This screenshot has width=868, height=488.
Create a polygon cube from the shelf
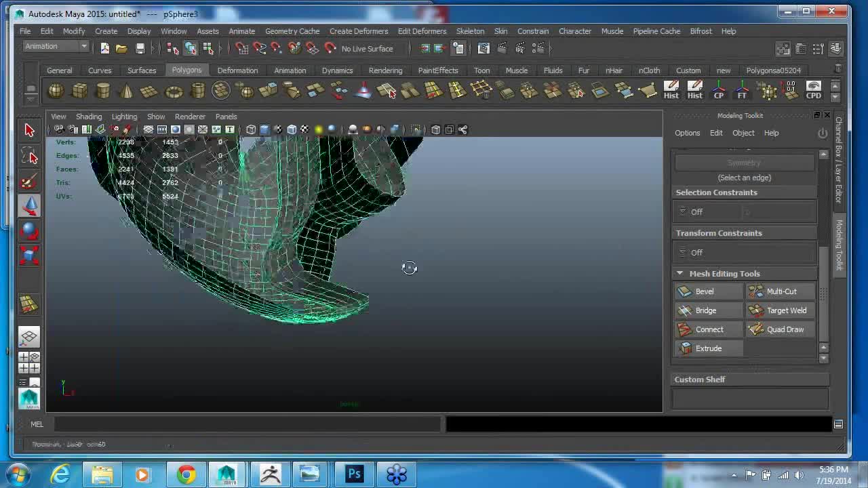pos(79,91)
